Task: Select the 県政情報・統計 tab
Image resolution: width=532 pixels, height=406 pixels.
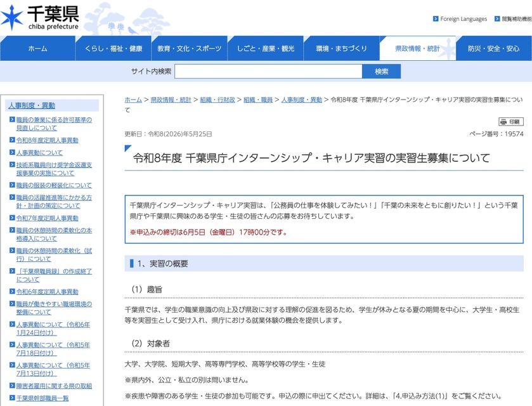Action: tap(417, 48)
